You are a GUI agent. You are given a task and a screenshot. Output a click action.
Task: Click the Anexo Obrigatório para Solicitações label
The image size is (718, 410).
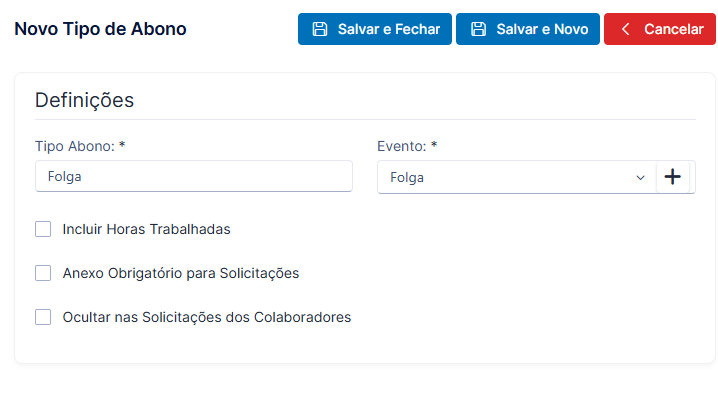point(181,273)
